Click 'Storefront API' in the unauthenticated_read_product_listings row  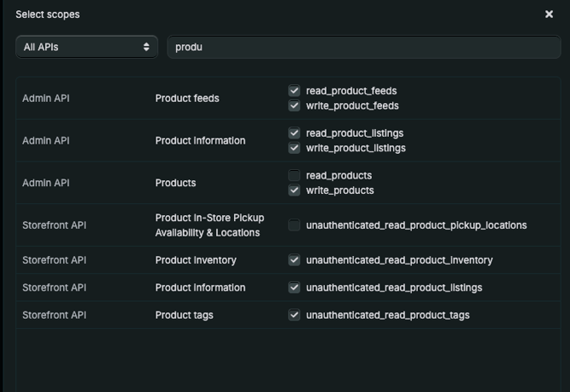pos(54,287)
